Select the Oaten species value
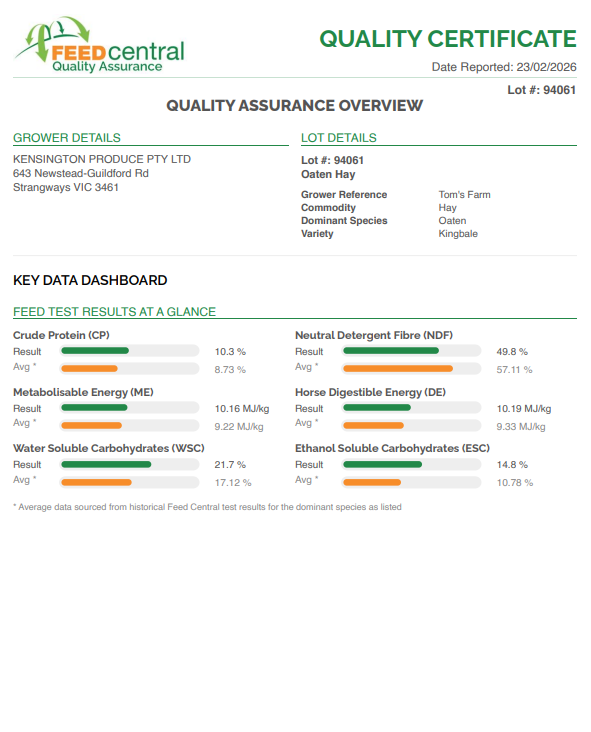 pyautogui.click(x=452, y=220)
